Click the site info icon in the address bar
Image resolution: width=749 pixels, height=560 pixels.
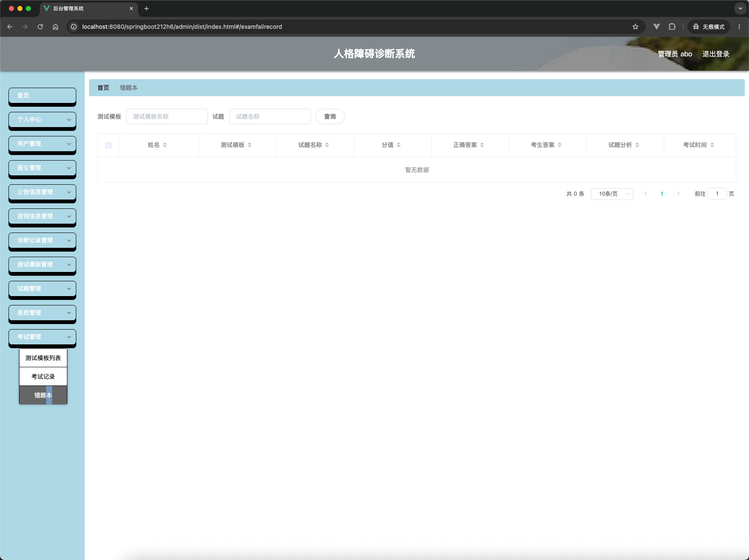74,27
